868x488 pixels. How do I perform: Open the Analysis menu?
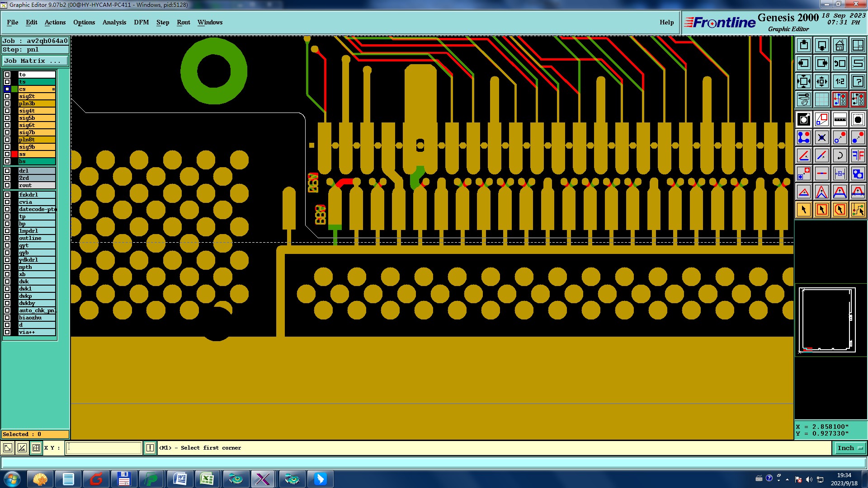click(x=114, y=22)
